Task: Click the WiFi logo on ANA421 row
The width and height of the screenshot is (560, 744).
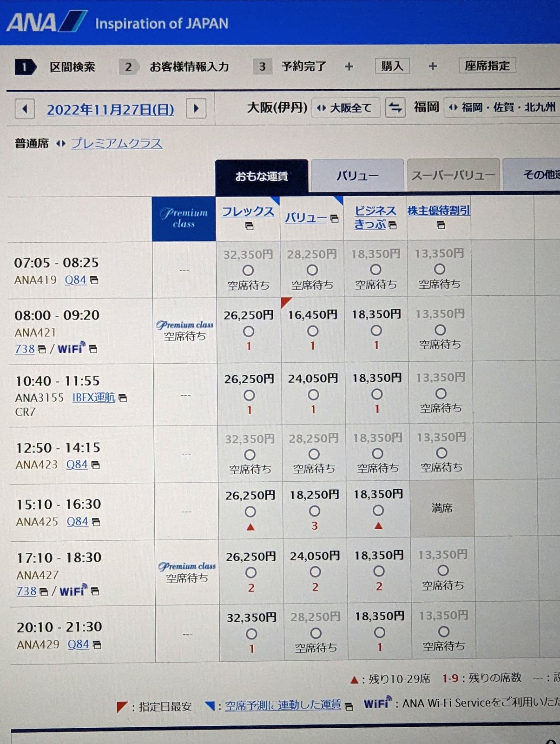Action: [x=72, y=348]
